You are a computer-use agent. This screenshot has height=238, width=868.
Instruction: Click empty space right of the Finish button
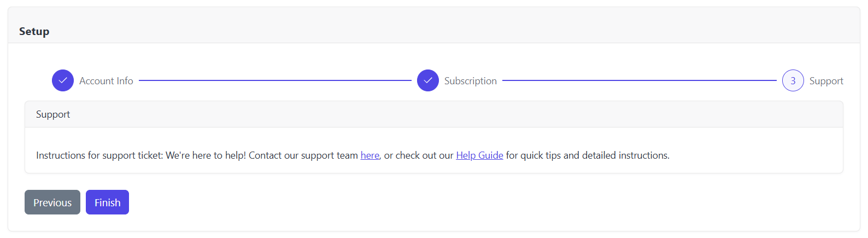(x=383, y=202)
